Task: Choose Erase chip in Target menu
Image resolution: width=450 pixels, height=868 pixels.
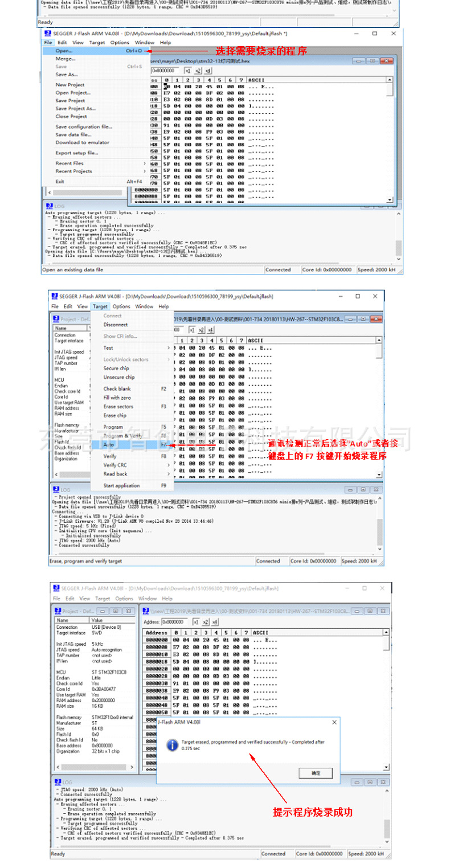Action: tap(131, 415)
